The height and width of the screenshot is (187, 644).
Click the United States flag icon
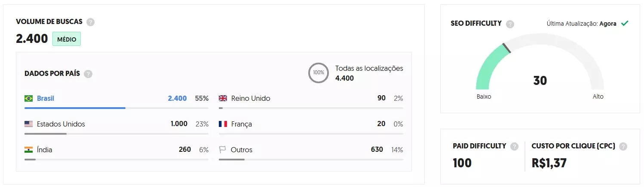coord(29,124)
